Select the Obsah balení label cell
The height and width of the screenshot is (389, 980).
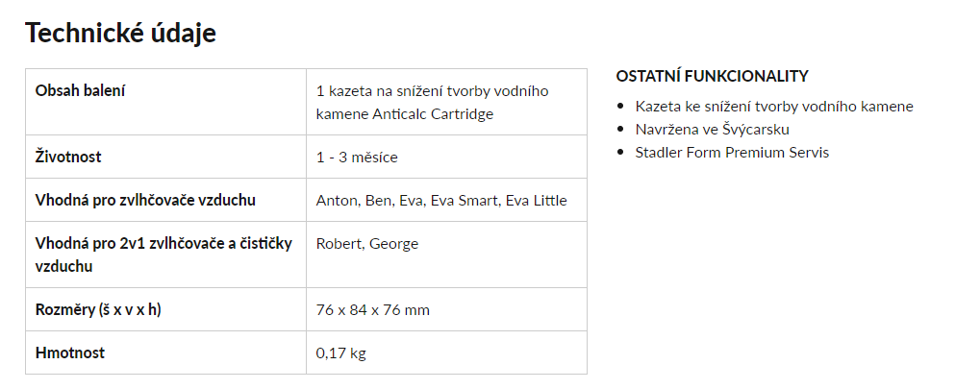165,102
